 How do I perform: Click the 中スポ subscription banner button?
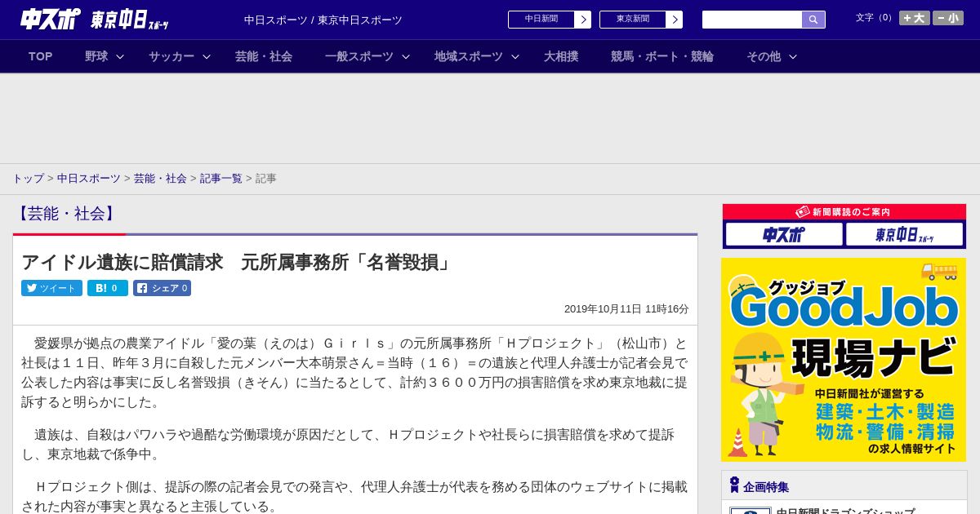784,234
